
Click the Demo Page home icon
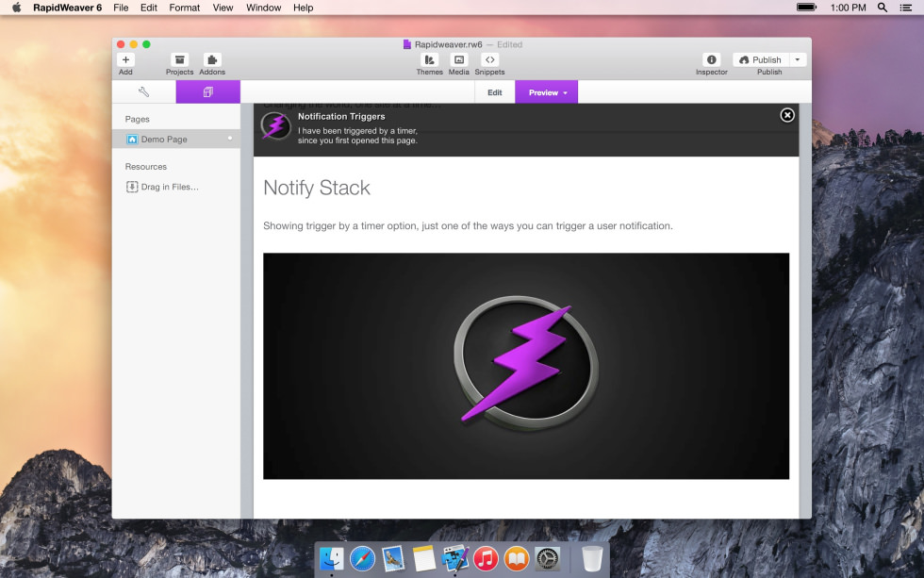pos(132,139)
